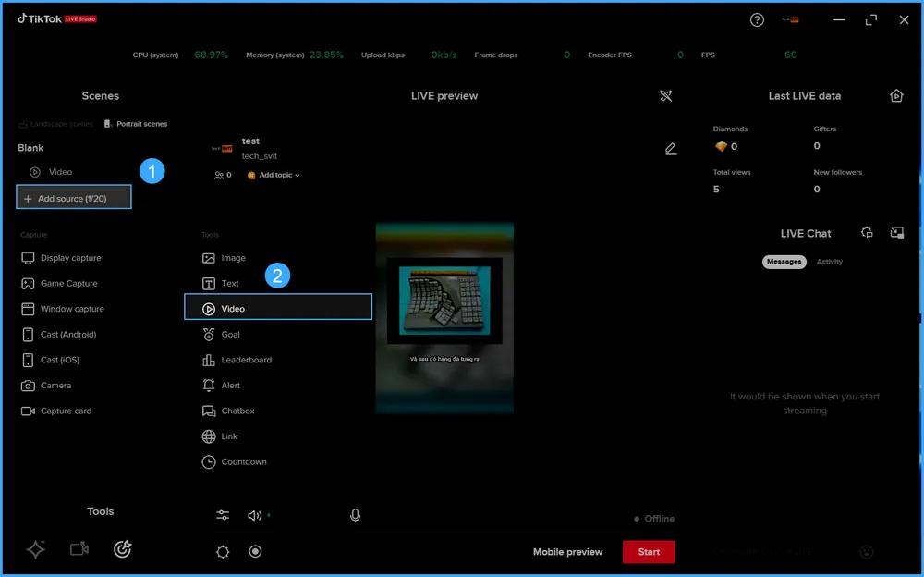
Task: Expand the Add source list
Action: click(x=74, y=198)
